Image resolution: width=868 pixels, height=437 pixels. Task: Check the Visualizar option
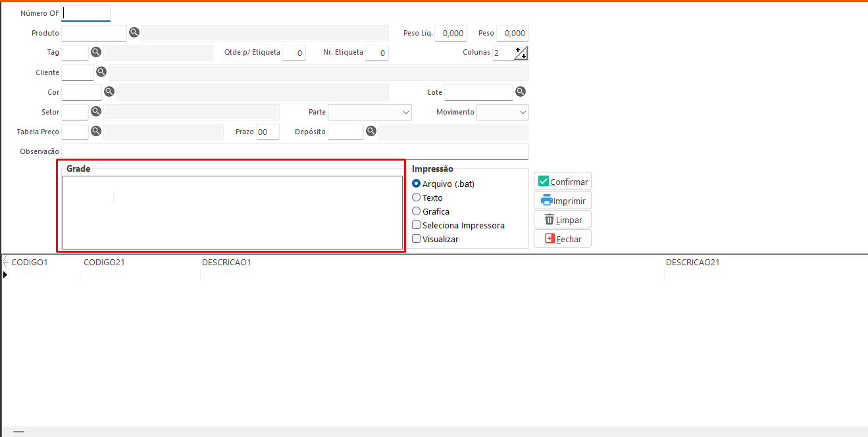point(416,239)
